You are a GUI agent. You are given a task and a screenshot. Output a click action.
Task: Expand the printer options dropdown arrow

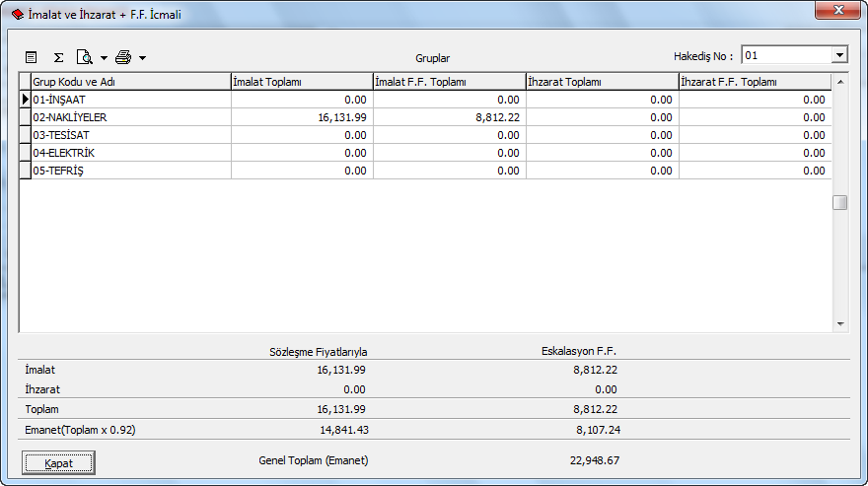click(x=142, y=58)
